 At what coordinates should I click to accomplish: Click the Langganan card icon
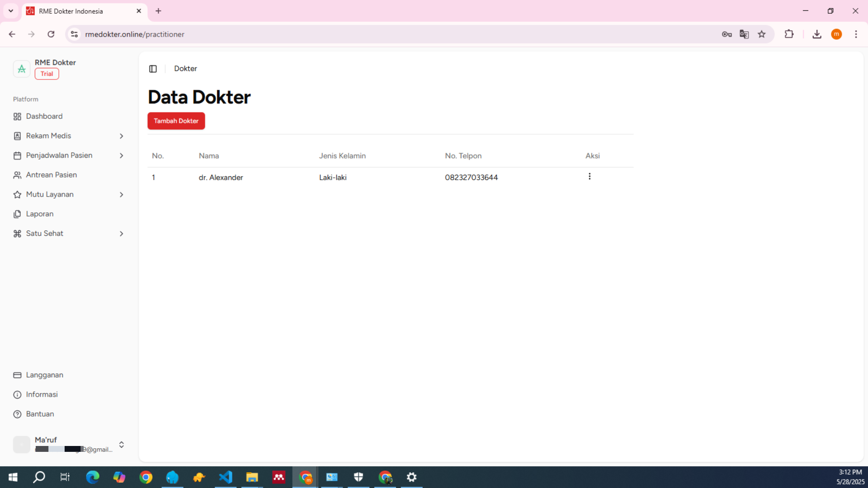17,375
